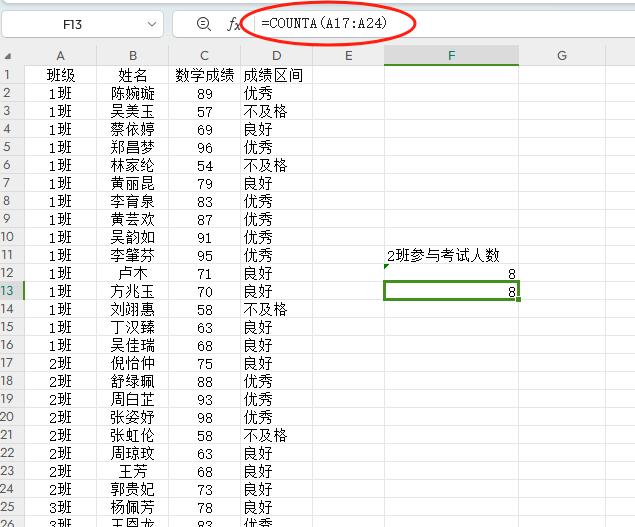Click cell F12 showing 8
The height and width of the screenshot is (527, 635).
click(x=452, y=273)
